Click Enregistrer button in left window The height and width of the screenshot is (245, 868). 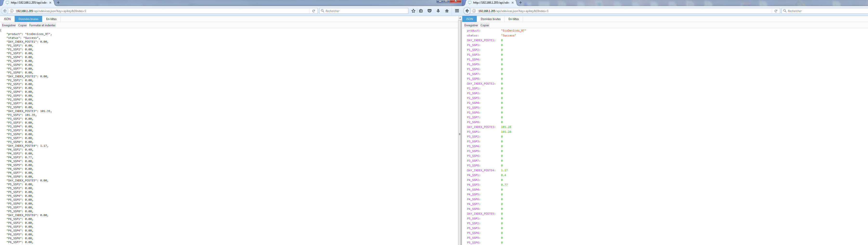[9, 25]
